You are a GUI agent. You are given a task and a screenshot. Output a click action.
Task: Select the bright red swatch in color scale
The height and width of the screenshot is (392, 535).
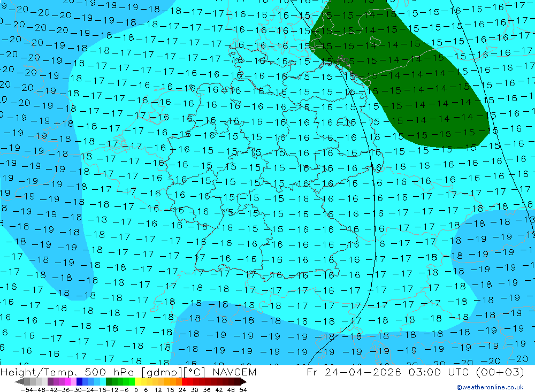click(185, 381)
